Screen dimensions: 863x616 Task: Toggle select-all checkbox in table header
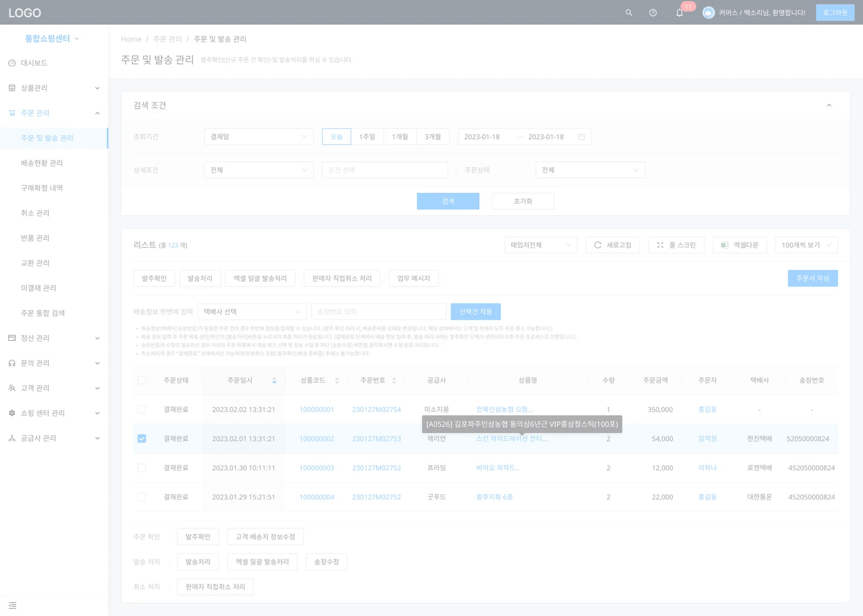[142, 380]
